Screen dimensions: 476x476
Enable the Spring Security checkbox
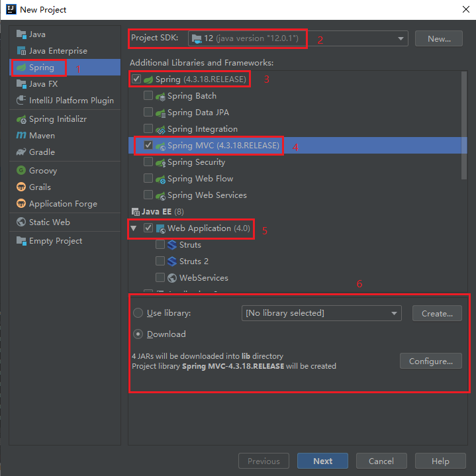click(x=148, y=162)
